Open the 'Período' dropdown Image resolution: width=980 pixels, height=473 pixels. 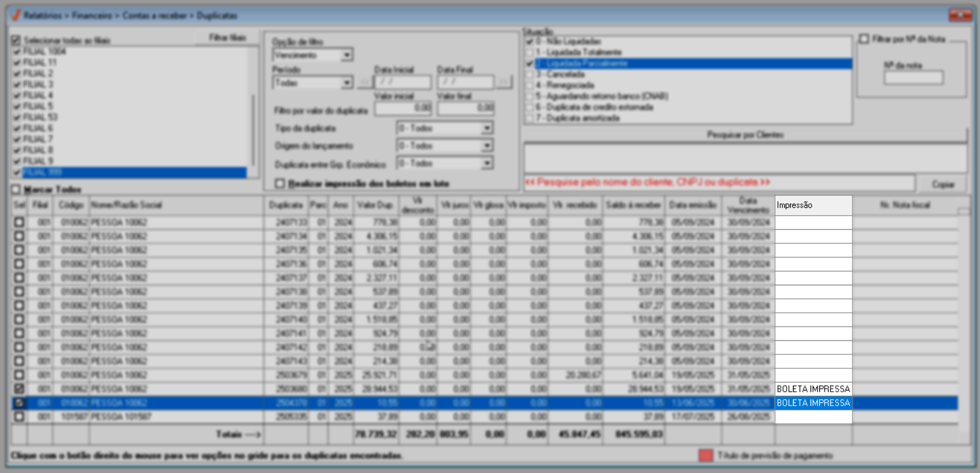pos(347,83)
